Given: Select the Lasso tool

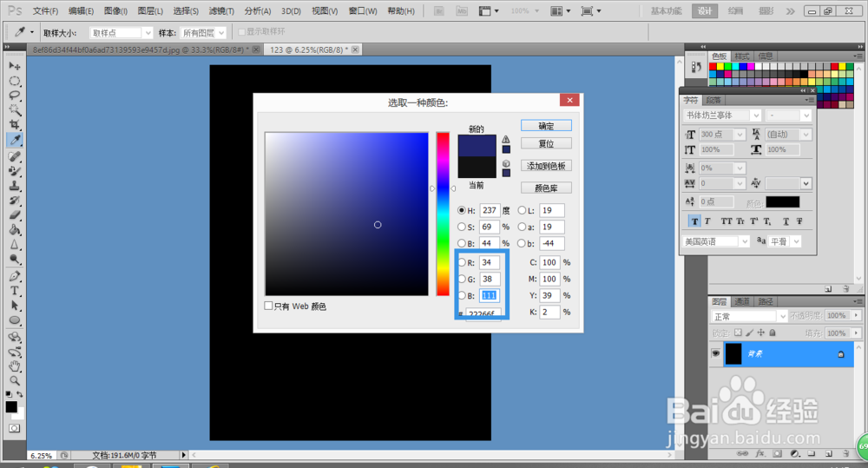Looking at the screenshot, I should click(15, 96).
